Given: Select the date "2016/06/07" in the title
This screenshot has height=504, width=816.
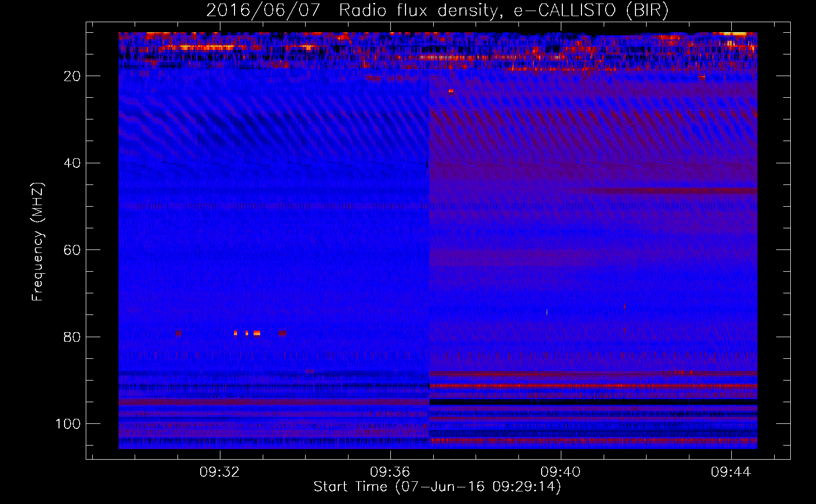Looking at the screenshot, I should pyautogui.click(x=263, y=10).
